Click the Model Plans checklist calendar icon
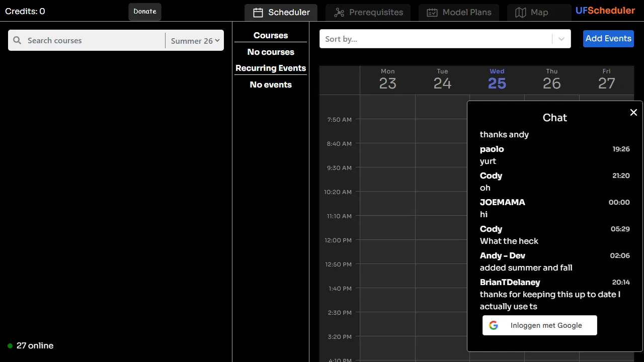 click(x=432, y=12)
